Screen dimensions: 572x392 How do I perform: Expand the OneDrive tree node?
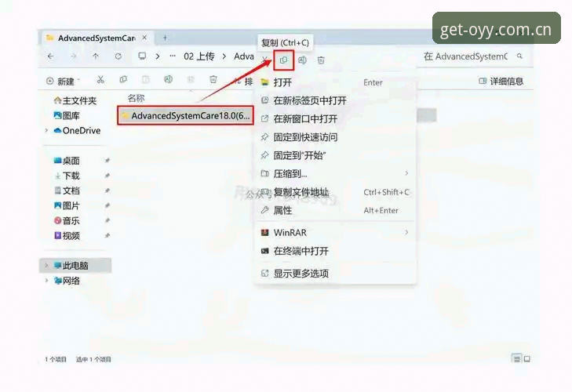pyautogui.click(x=47, y=131)
